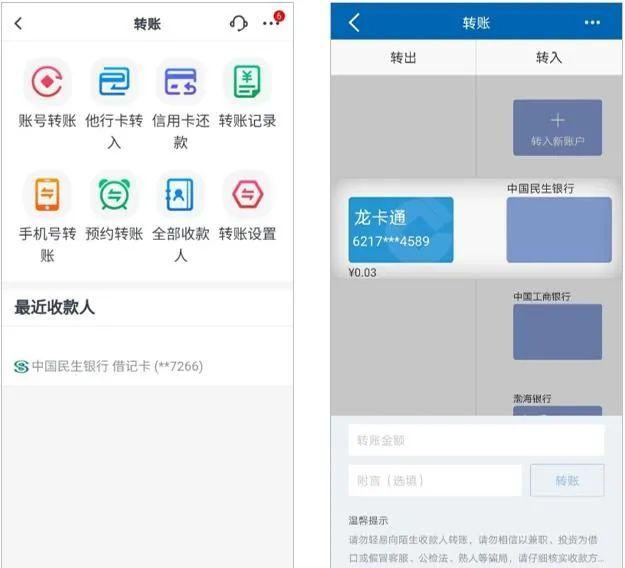Open 手机号转账 phone number transfer icon

point(47,195)
